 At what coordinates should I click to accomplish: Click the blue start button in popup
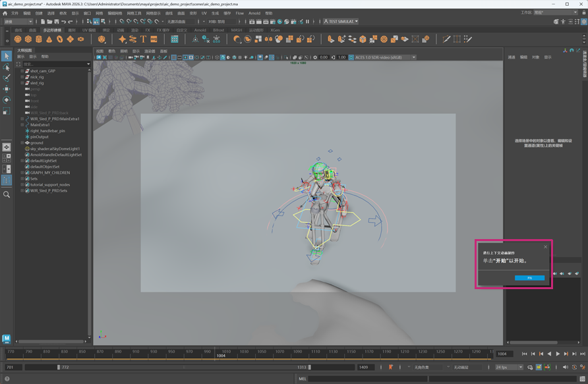[529, 278]
